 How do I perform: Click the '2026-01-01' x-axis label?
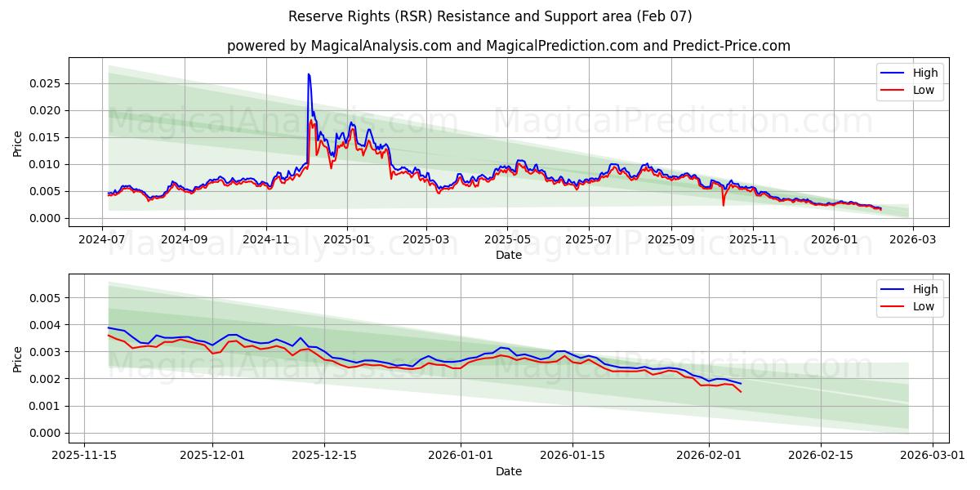pos(460,457)
